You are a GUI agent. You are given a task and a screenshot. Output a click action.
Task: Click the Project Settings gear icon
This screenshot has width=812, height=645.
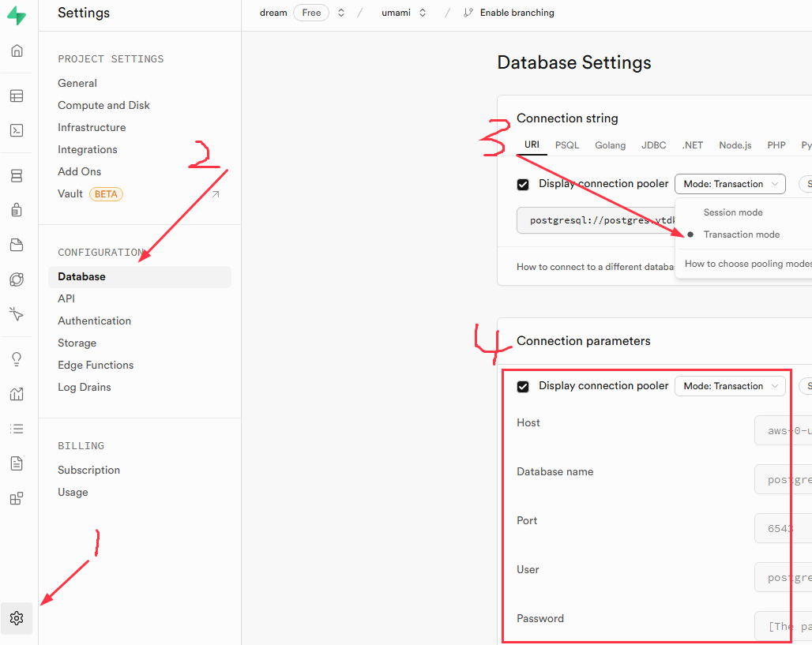point(17,618)
